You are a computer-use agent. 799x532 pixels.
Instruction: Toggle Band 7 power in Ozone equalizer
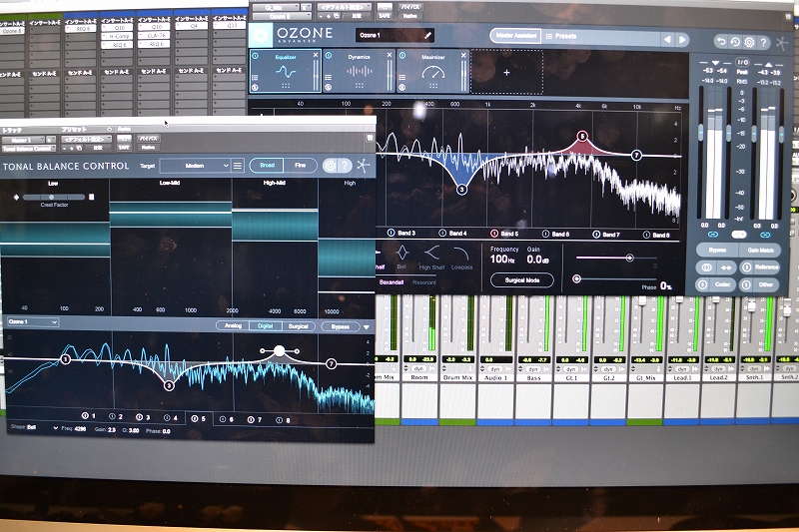[x=596, y=235]
